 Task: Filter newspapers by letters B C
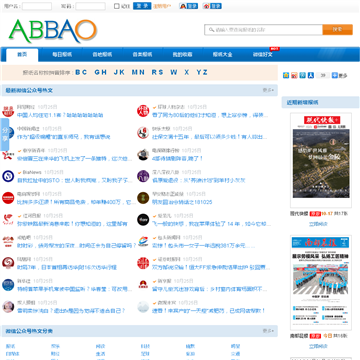pyautogui.click(x=81, y=72)
